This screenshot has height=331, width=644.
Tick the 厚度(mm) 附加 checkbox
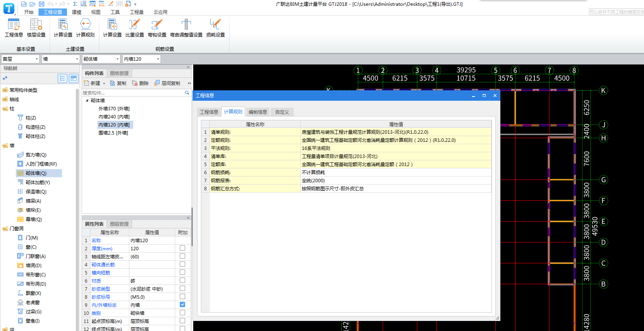click(182, 248)
